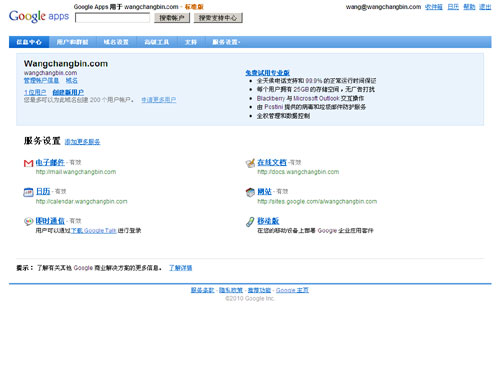Open the 即时通信 service link

50,221
